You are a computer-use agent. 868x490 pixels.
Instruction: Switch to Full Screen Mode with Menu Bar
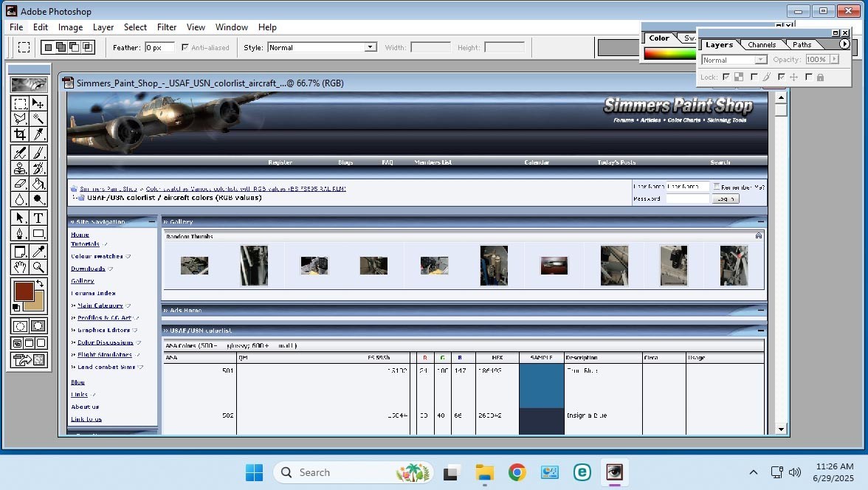[x=30, y=343]
